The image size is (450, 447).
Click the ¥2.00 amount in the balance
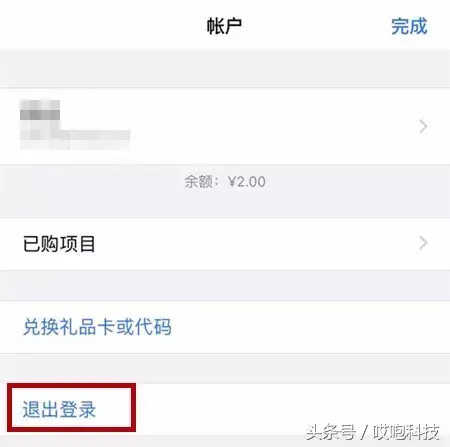click(247, 182)
